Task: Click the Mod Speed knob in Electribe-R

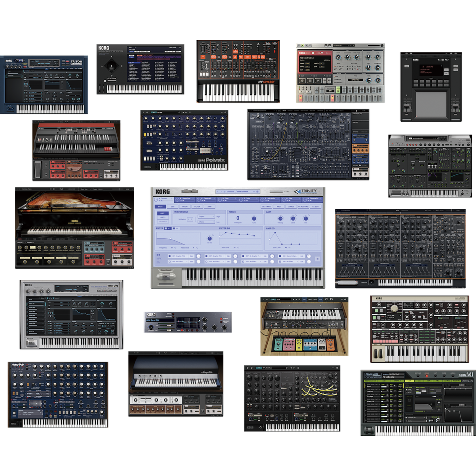Action: [357, 58]
